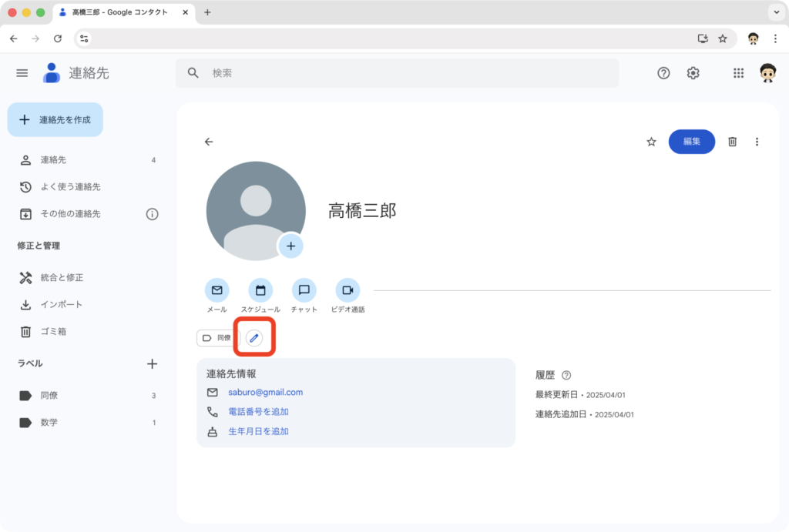
Task: Click the hamburger menu icon
Action: [22, 73]
